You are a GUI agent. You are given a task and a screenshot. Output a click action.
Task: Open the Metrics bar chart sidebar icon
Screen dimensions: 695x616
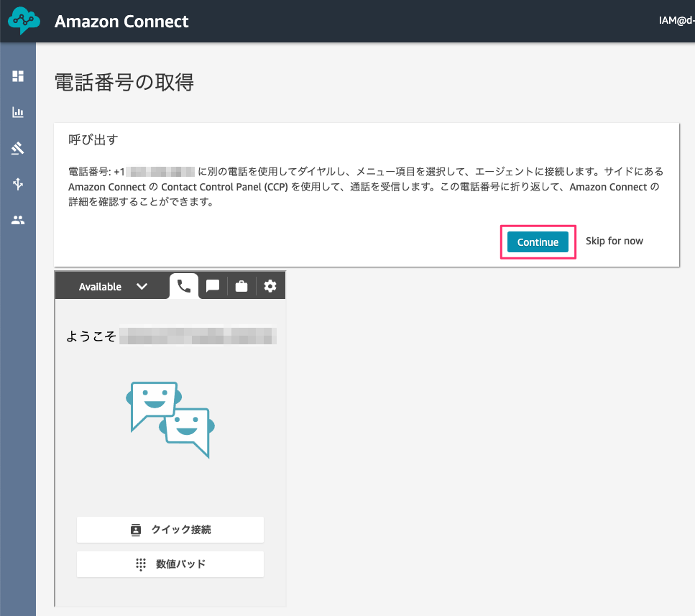click(x=18, y=112)
